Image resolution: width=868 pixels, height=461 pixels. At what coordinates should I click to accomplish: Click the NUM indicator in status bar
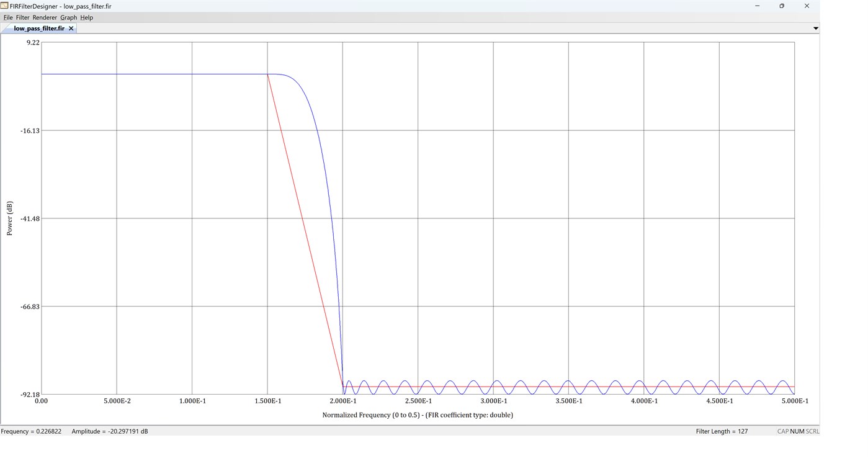[797, 431]
